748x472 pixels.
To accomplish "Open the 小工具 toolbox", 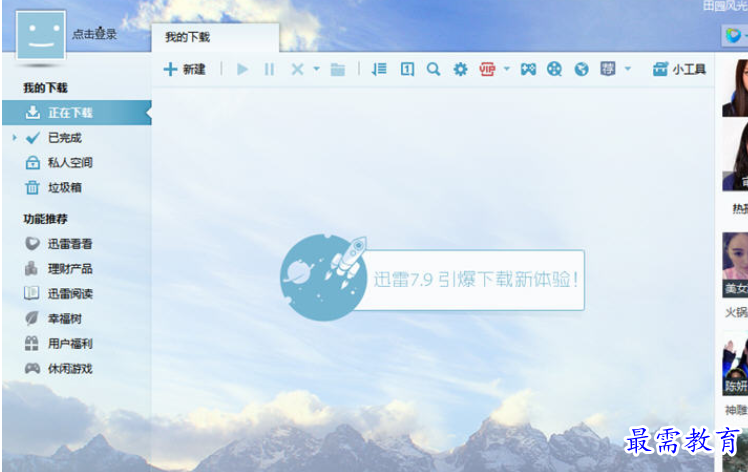I will [x=679, y=69].
